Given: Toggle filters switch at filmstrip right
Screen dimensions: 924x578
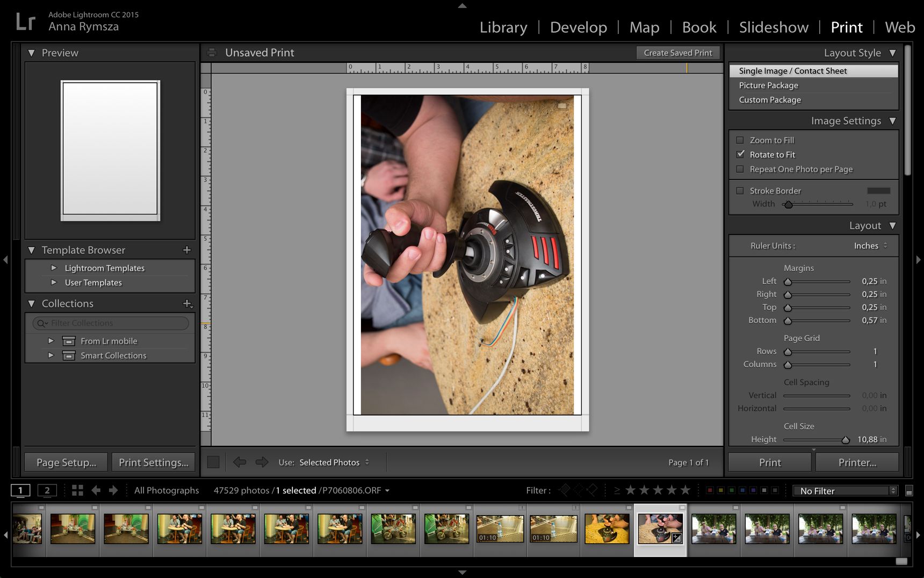Looking at the screenshot, I should point(909,491).
